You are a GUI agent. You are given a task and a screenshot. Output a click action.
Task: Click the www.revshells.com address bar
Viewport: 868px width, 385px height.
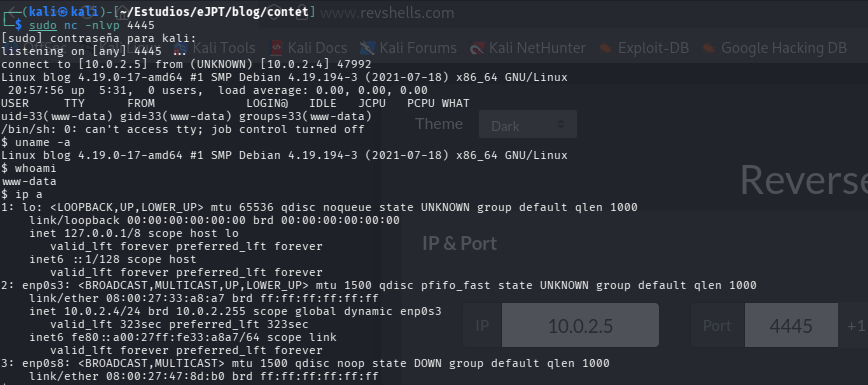[x=388, y=13]
